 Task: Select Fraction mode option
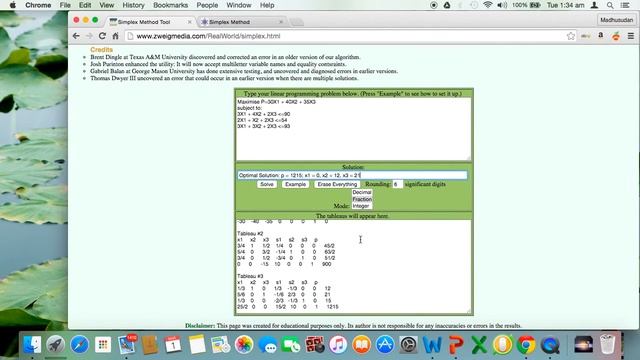[362, 199]
